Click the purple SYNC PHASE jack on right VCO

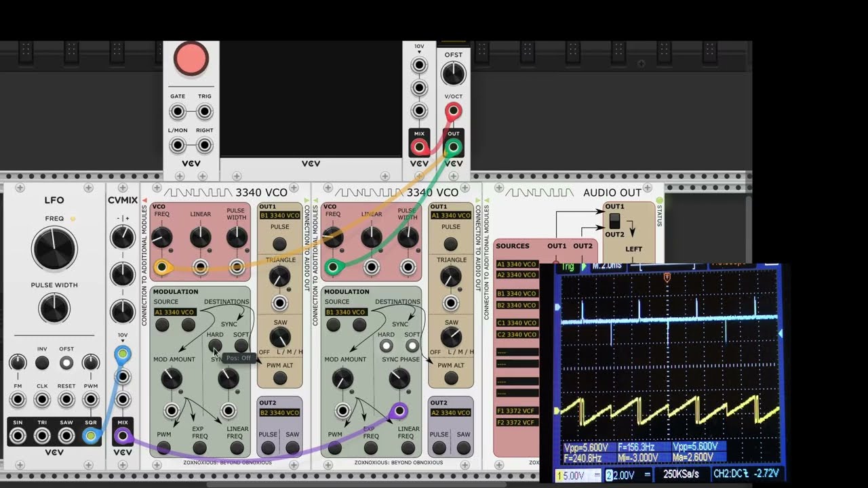pyautogui.click(x=399, y=411)
